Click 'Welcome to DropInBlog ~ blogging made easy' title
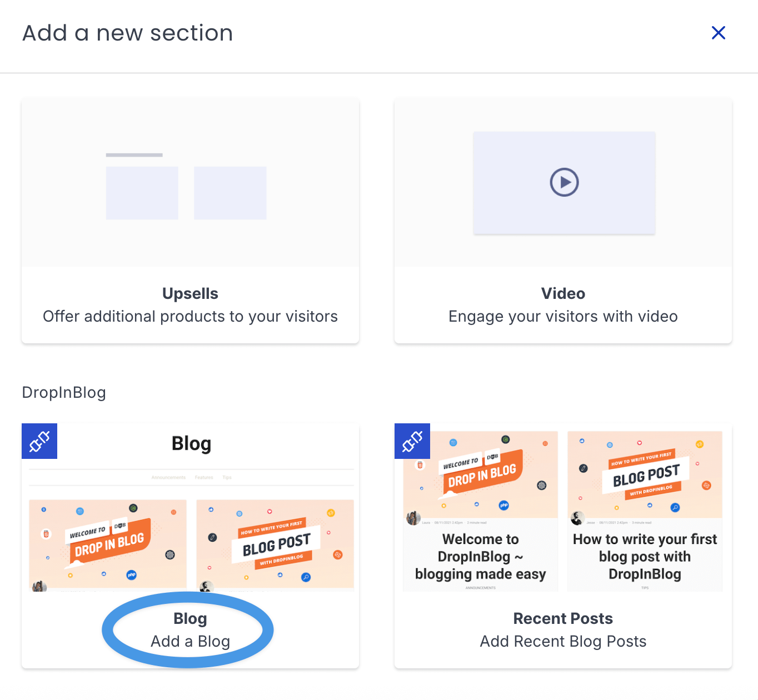Screen dimensions: 758x700 tap(481, 557)
